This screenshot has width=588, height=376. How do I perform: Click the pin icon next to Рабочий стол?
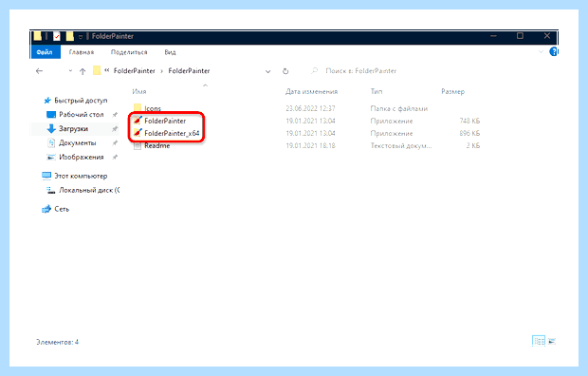pos(115,115)
